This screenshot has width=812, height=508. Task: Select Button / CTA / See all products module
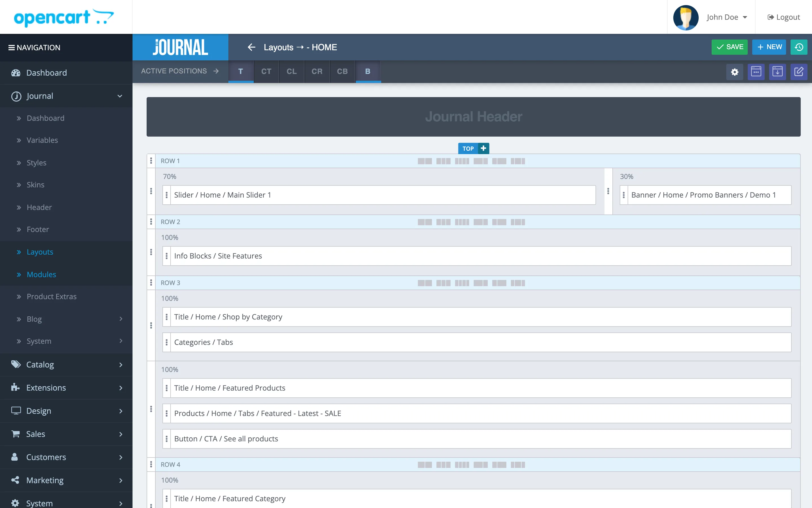point(477,439)
